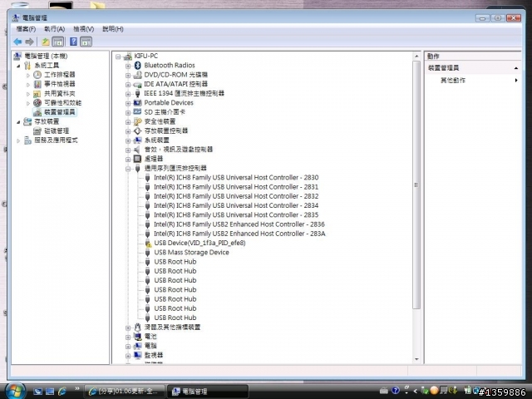Screen dimensions: 532x399
Task: Click the 磁碟管理 icon in left tree
Action: (x=37, y=131)
